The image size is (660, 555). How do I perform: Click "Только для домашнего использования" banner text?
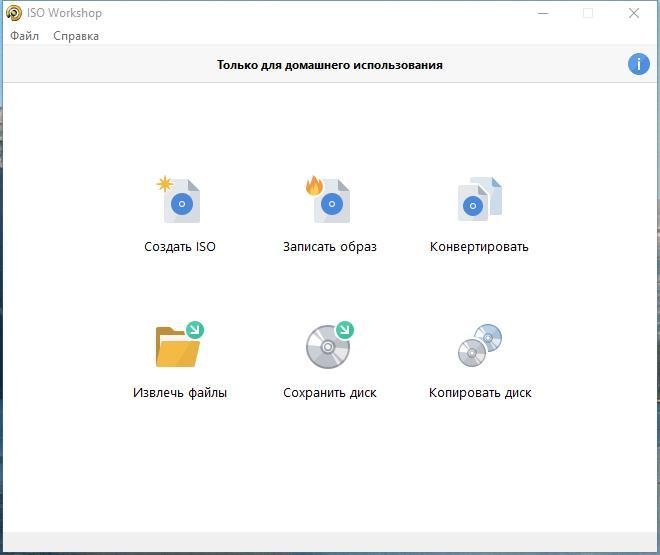(329, 65)
